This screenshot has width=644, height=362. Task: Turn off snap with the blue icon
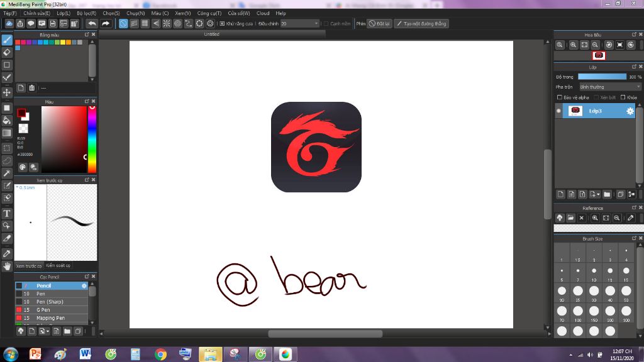click(123, 23)
